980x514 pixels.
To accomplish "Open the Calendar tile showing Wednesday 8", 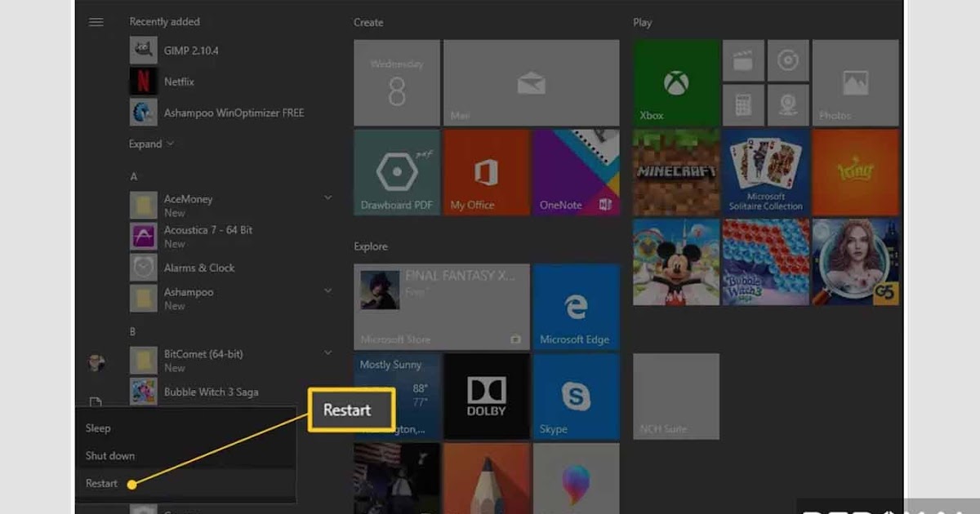I will pos(397,83).
